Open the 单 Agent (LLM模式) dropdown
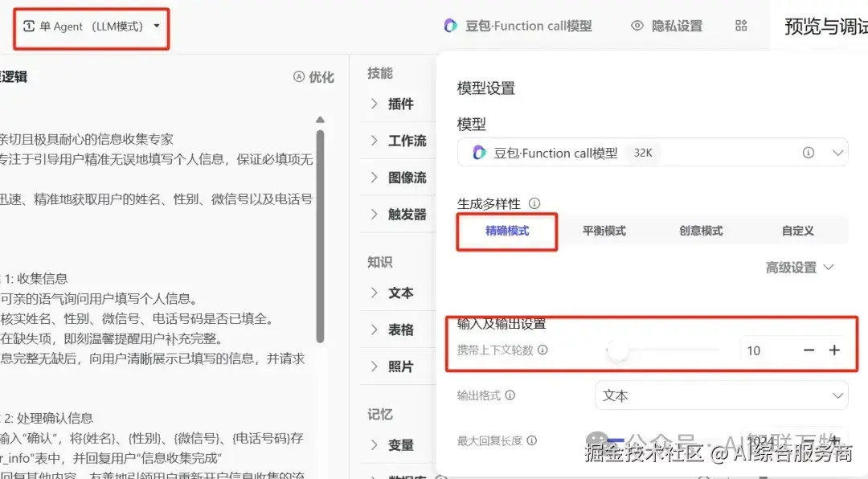The height and width of the screenshot is (479, 868). (x=91, y=27)
